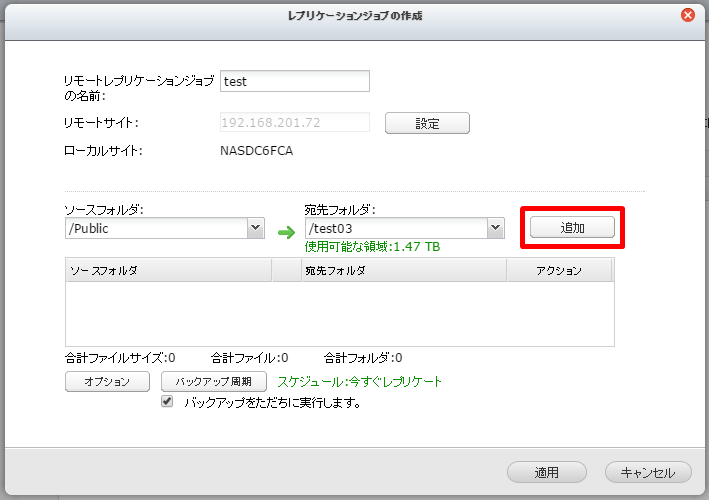The image size is (709, 500).
Task: Select the 宛先フォルダ column header
Action: pyautogui.click(x=404, y=270)
